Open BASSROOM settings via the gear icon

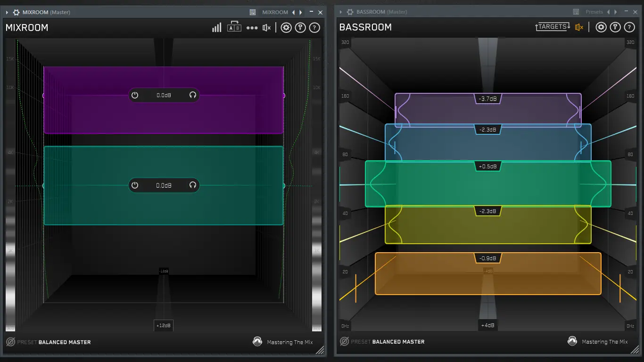point(601,27)
